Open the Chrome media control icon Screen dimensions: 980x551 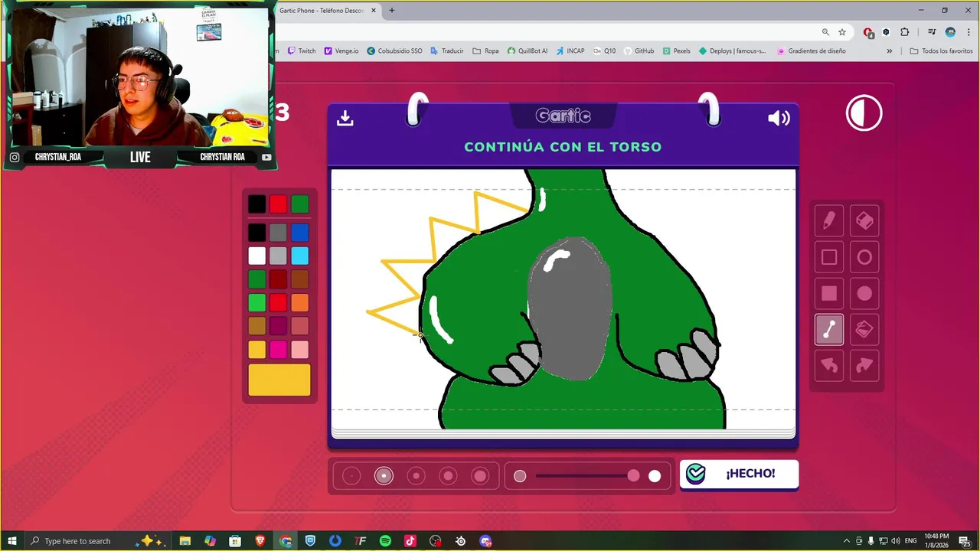coord(932,32)
